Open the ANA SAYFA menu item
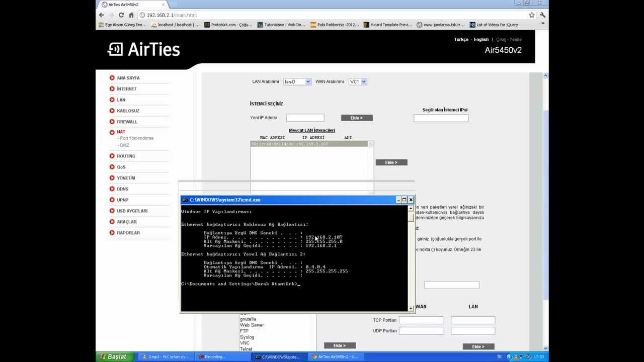Viewport: 644px width, 362px height. 128,78
